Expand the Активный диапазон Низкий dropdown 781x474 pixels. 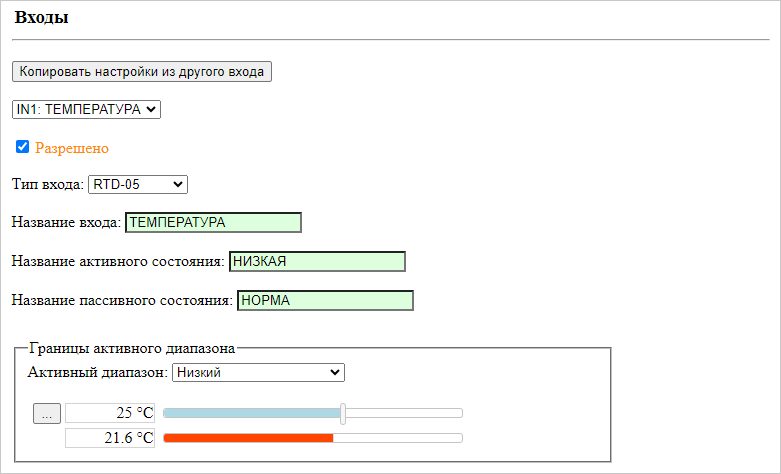(x=258, y=372)
